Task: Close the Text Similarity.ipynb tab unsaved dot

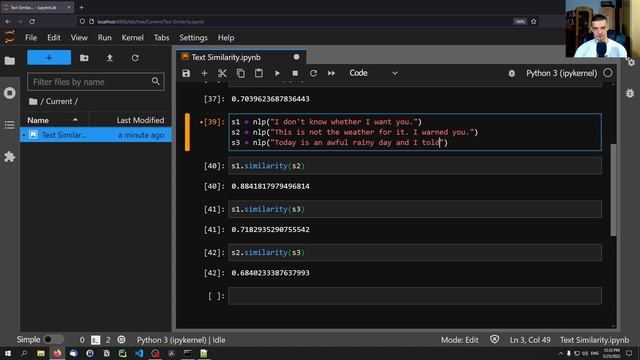Action: click(296, 57)
